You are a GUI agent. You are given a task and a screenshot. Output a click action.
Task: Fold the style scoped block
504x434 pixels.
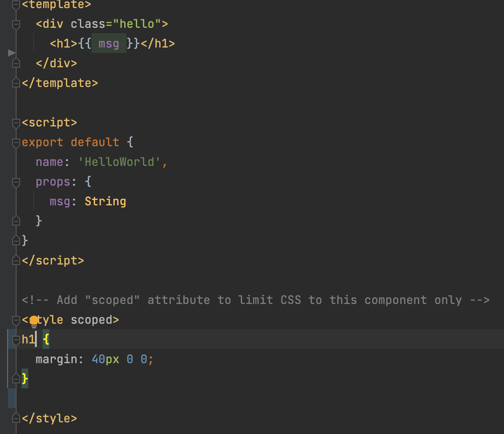(x=16, y=320)
